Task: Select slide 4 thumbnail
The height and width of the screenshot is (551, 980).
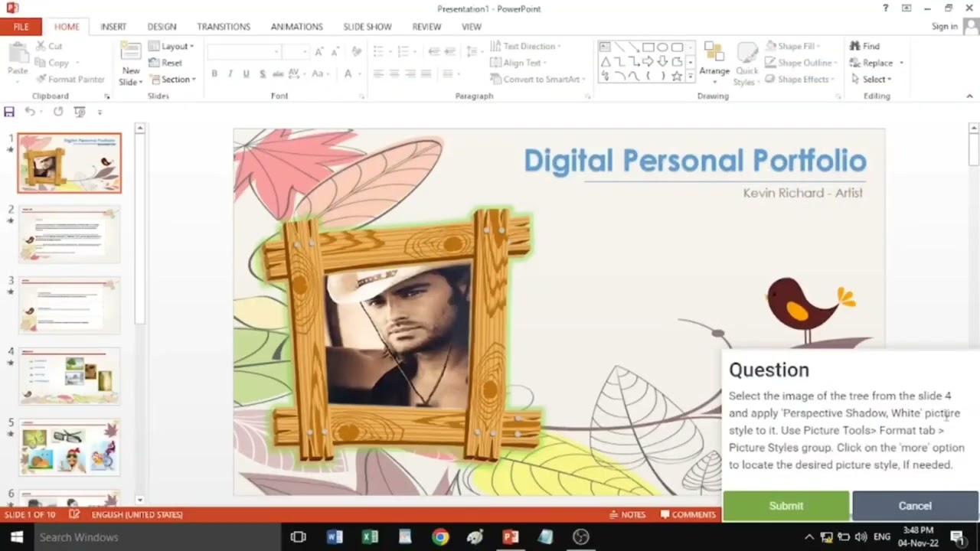Action: 70,375
